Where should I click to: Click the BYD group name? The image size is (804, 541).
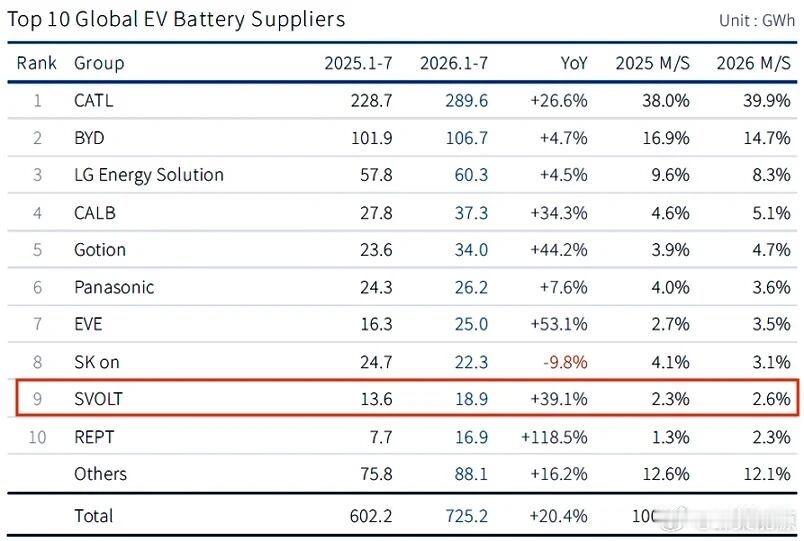(x=89, y=138)
